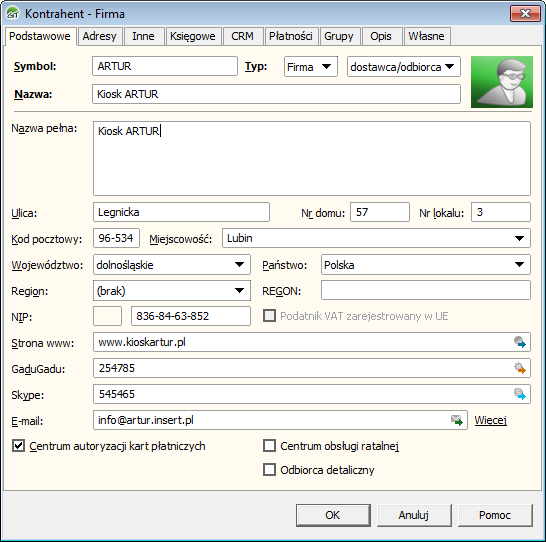
Task: Tick the Odbiorca detaliczny checkbox
Action: coord(269,470)
